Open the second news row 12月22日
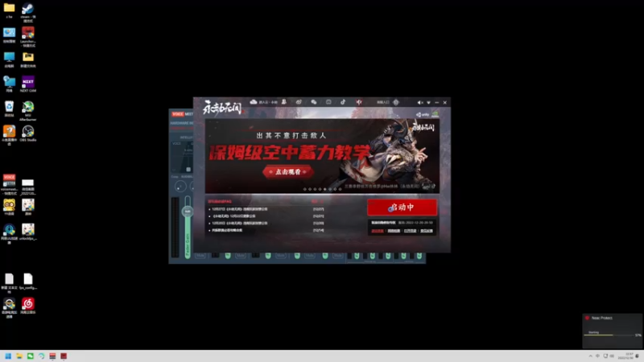The width and height of the screenshot is (644, 362). (x=266, y=216)
